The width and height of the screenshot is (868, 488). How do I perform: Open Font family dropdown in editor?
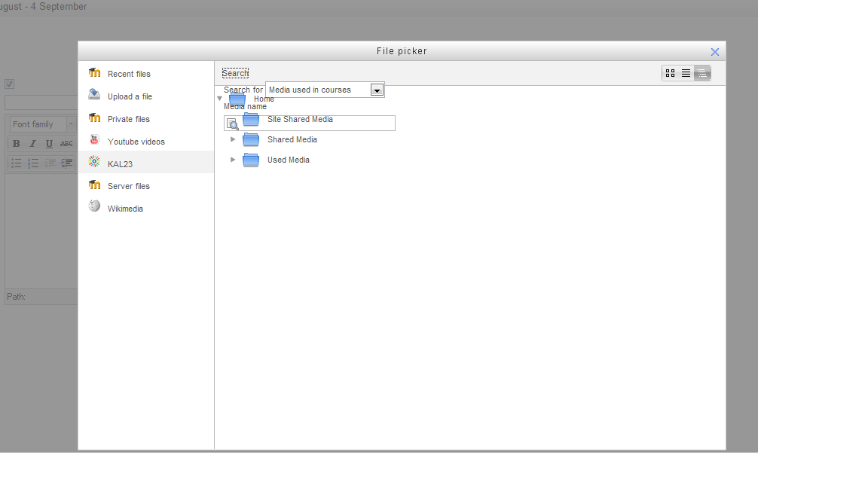pyautogui.click(x=42, y=124)
